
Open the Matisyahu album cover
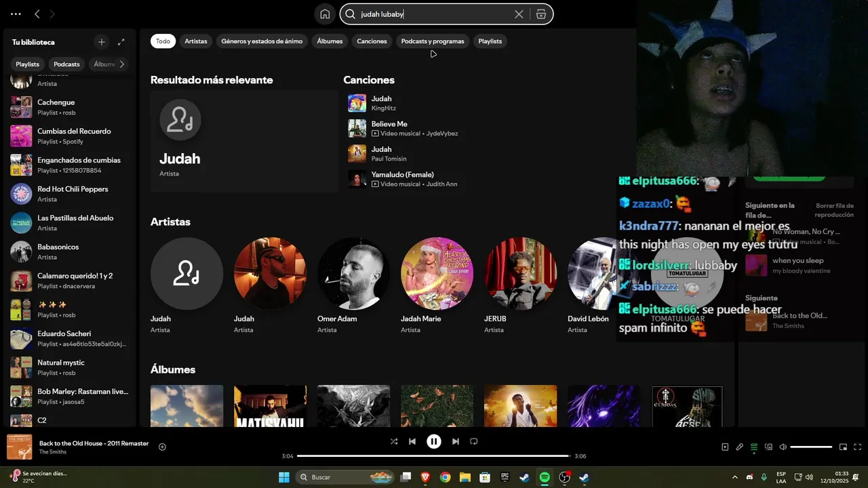tap(270, 406)
